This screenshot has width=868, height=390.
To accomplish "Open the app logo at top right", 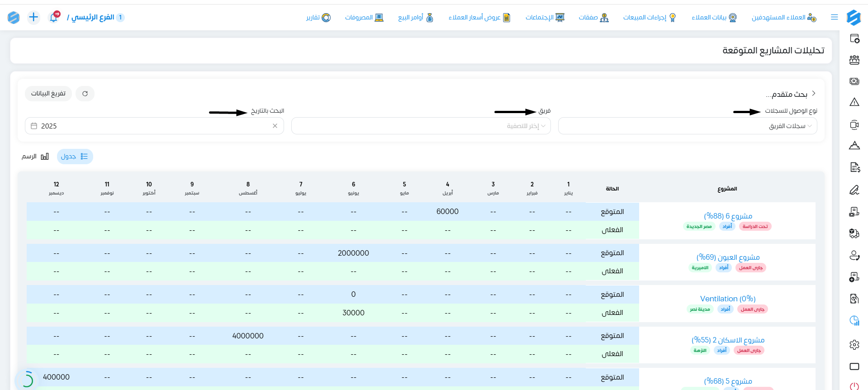I will [x=854, y=17].
